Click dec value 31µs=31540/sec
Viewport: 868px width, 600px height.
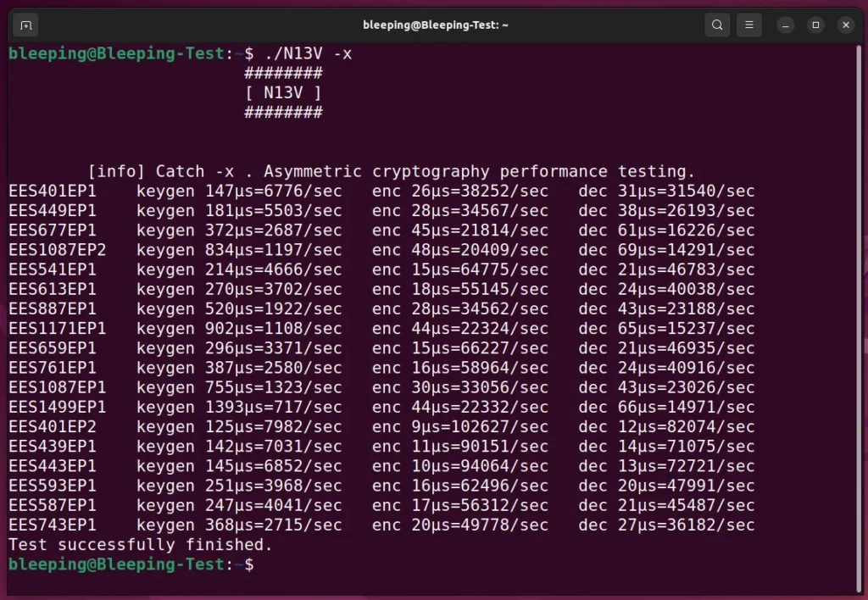(687, 191)
